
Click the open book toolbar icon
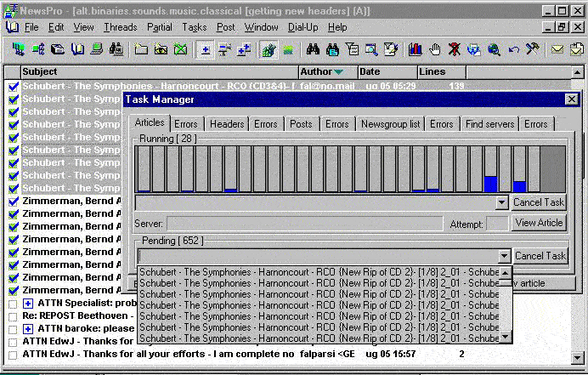77,49
